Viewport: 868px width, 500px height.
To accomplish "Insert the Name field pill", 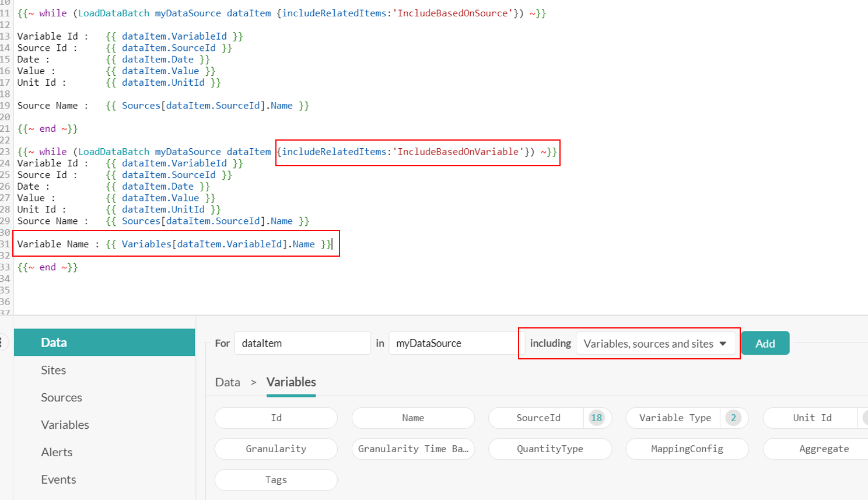I will pos(412,418).
